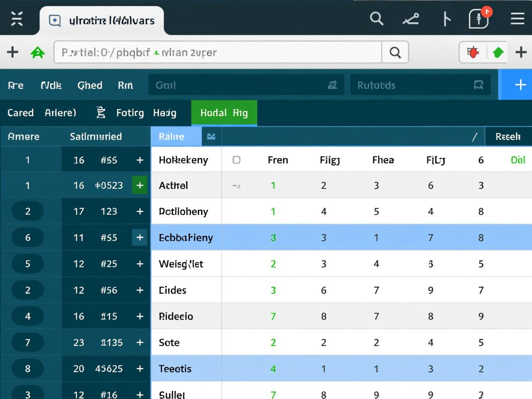The image size is (532, 399).
Task: Click the green home icon
Action: click(37, 53)
